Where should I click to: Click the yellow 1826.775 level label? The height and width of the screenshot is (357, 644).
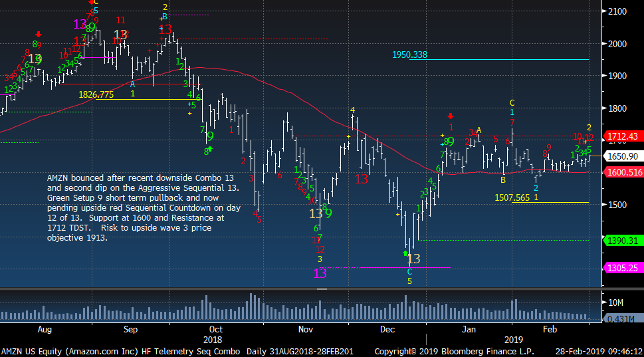96,94
